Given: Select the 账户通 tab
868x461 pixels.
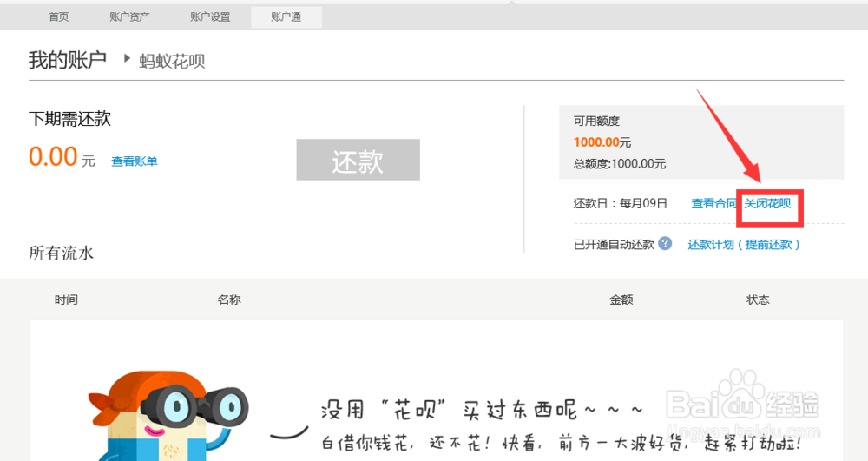Looking at the screenshot, I should (286, 17).
